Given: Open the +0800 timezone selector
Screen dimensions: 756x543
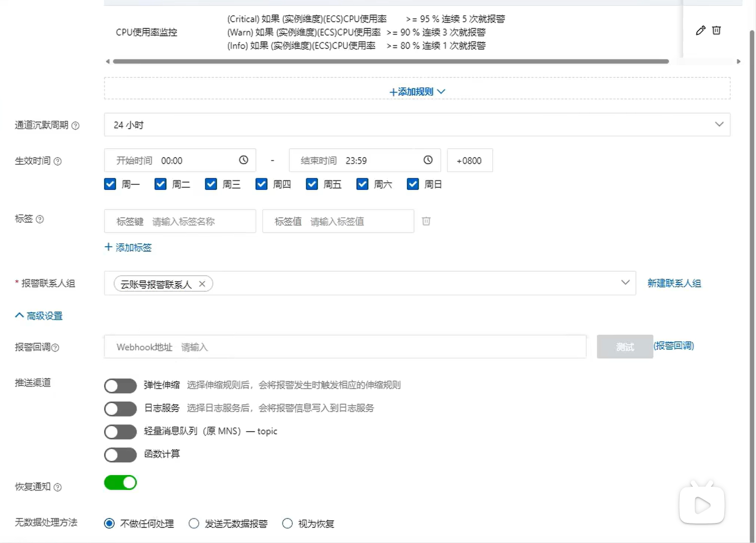Looking at the screenshot, I should click(x=469, y=160).
